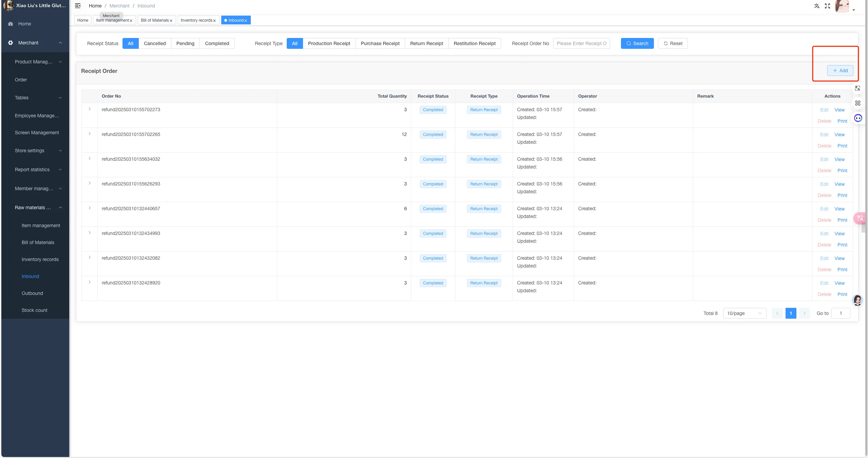
Task: Print order refund20250310155702265
Action: [842, 146]
